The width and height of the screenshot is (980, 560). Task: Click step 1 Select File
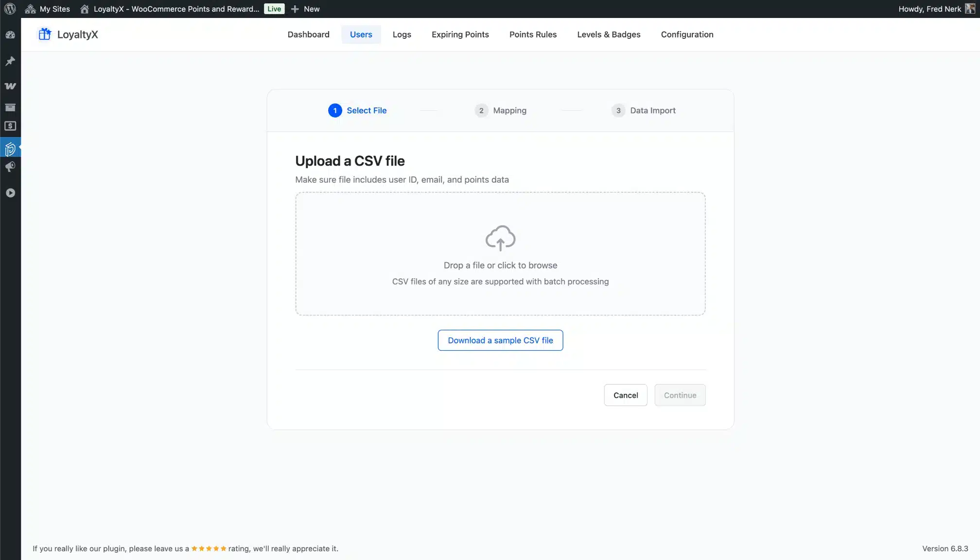point(357,111)
